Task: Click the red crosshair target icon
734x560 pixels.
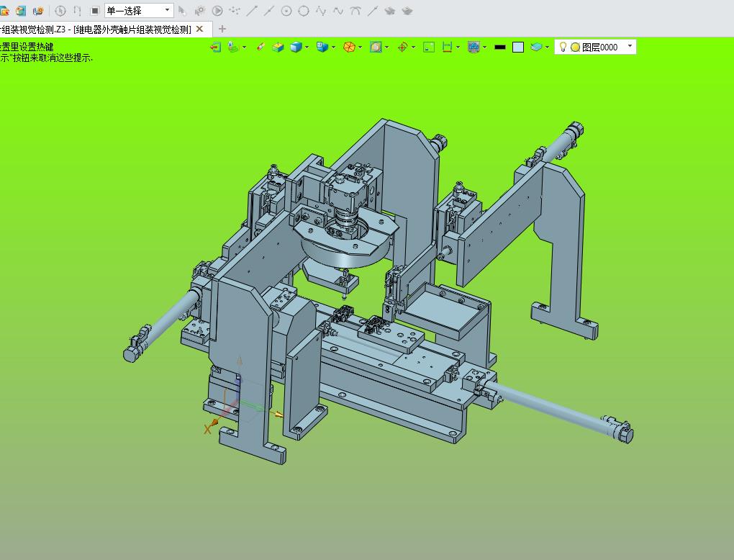Action: [x=402, y=47]
